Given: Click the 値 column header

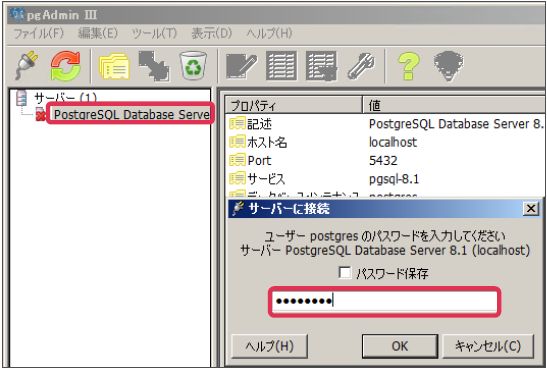Looking at the screenshot, I should [453, 105].
